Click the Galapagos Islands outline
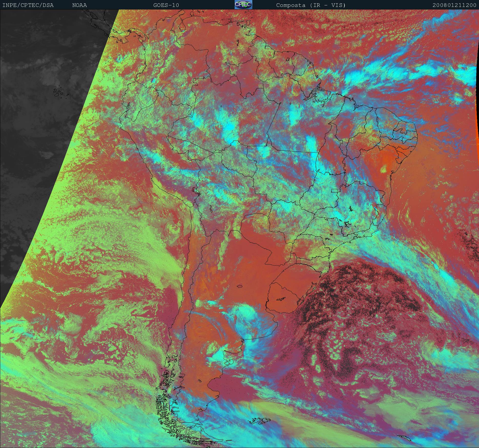 click(59, 93)
